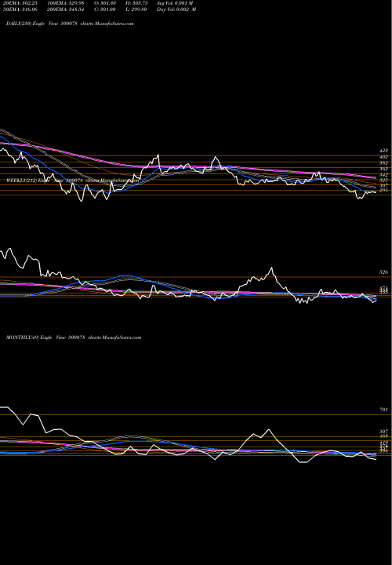
Task: Click the 100EMA value readout
Action: click(65, 3)
